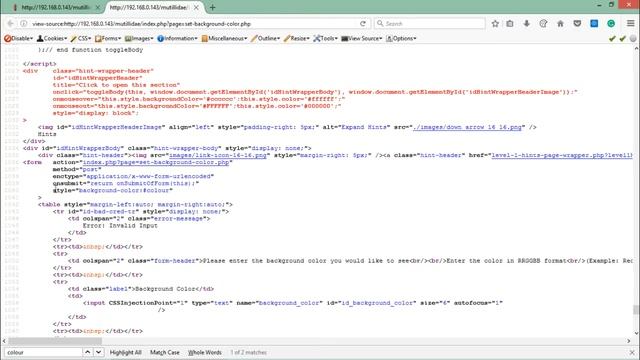Image resolution: width=640 pixels, height=360 pixels.
Task: Minimize the Firefox window
Action: [599, 5]
